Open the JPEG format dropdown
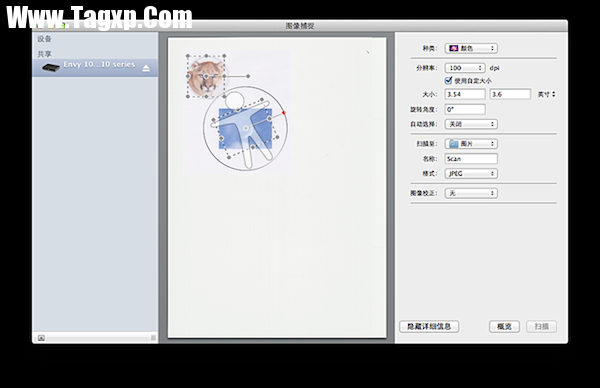This screenshot has height=388, width=600. (x=471, y=173)
